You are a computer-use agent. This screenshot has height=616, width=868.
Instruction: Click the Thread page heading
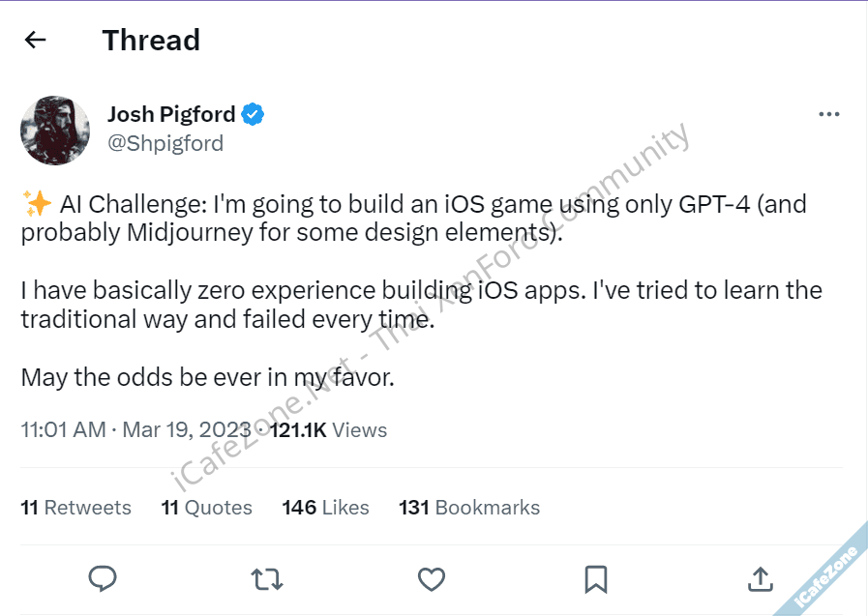pyautogui.click(x=151, y=40)
